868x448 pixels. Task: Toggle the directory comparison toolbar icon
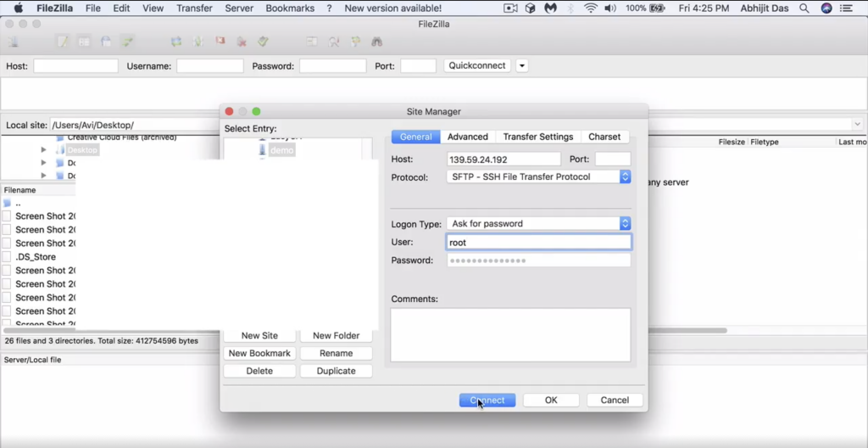334,42
